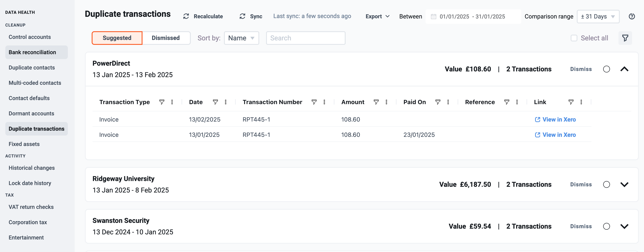Open the filter funnel beside Select all
Image resolution: width=644 pixels, height=252 pixels.
(625, 38)
